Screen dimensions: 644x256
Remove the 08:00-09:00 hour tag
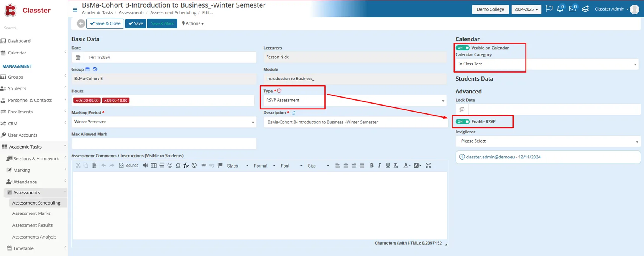point(76,101)
